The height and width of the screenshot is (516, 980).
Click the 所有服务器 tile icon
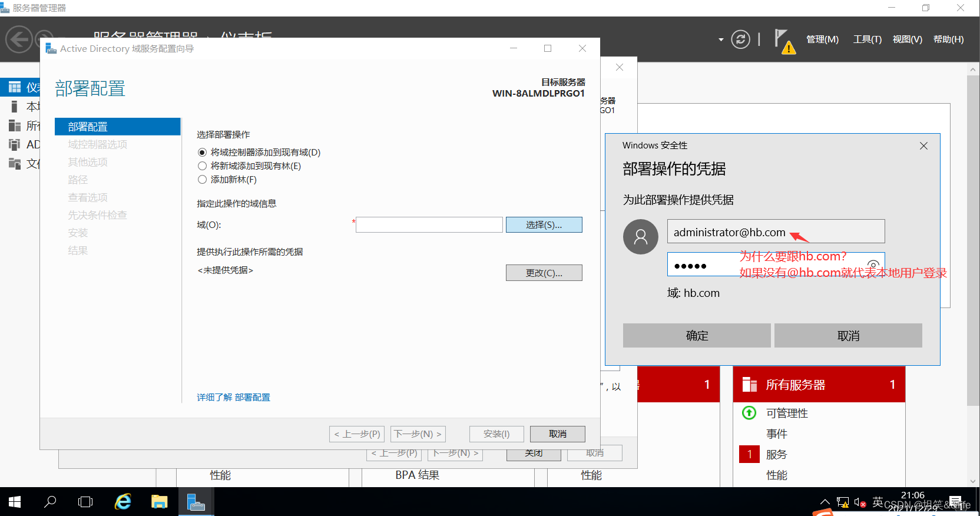750,385
